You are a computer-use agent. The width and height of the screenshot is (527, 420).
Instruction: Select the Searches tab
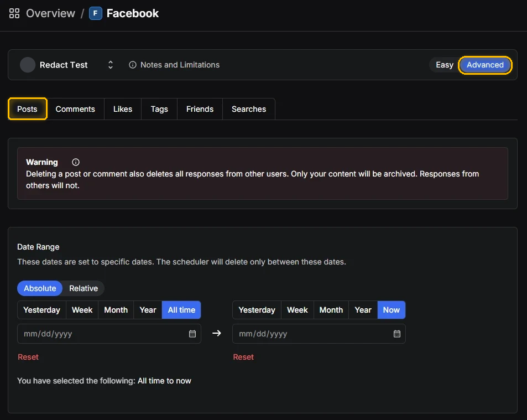tap(249, 109)
